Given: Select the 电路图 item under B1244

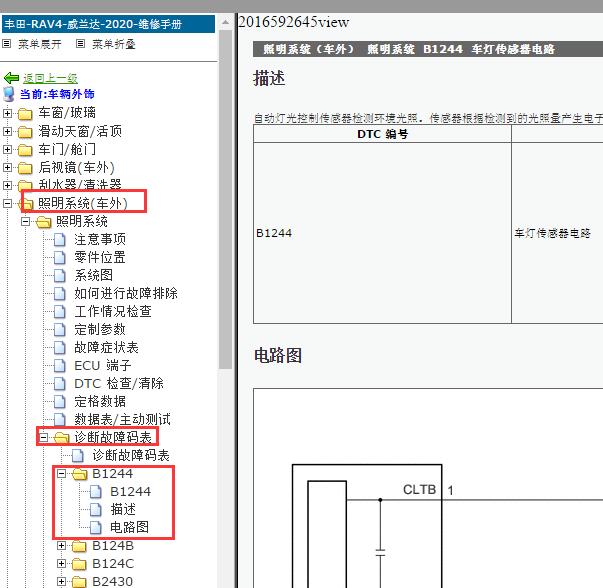Looking at the screenshot, I should pyautogui.click(x=129, y=528).
